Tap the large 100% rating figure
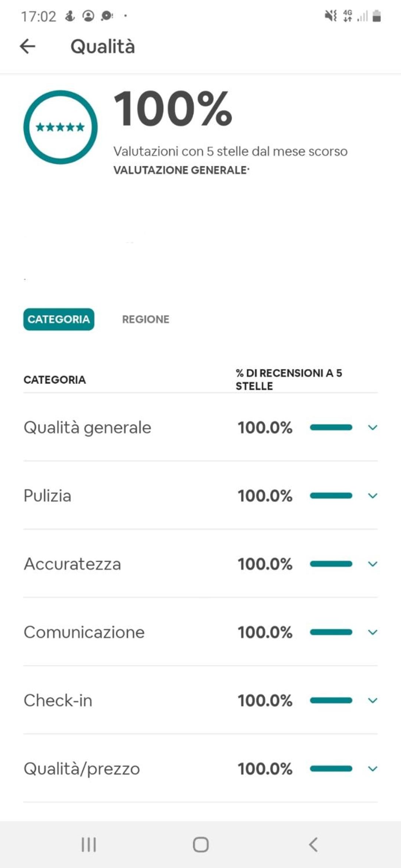401x868 pixels. click(173, 109)
